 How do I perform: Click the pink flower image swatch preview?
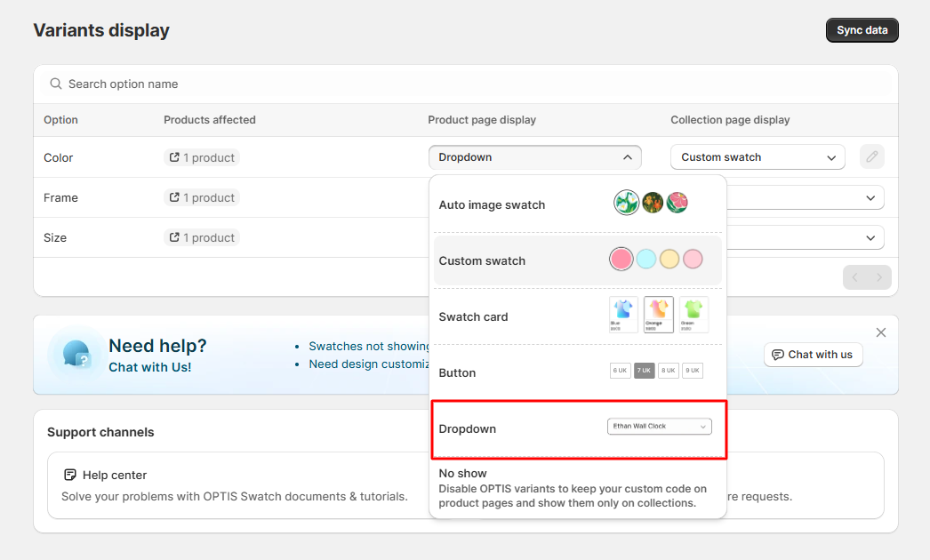pyautogui.click(x=677, y=203)
